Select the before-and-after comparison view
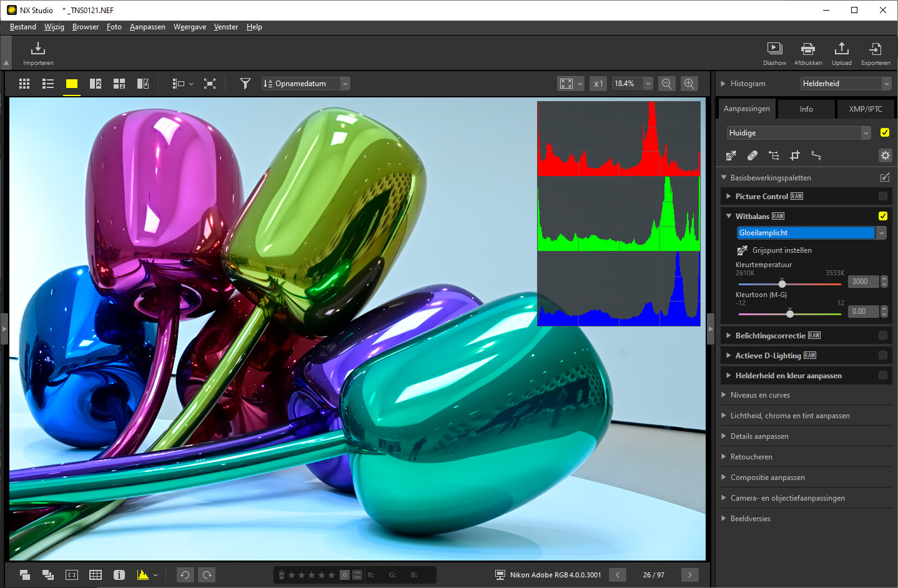This screenshot has width=898, height=588. 143,84
